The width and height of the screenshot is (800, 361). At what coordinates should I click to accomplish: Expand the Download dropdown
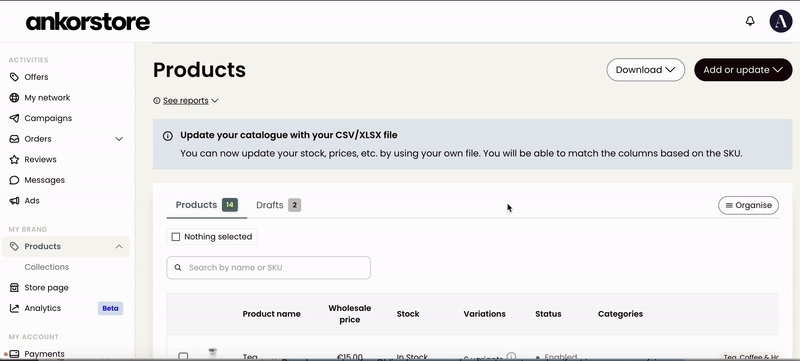[645, 70]
